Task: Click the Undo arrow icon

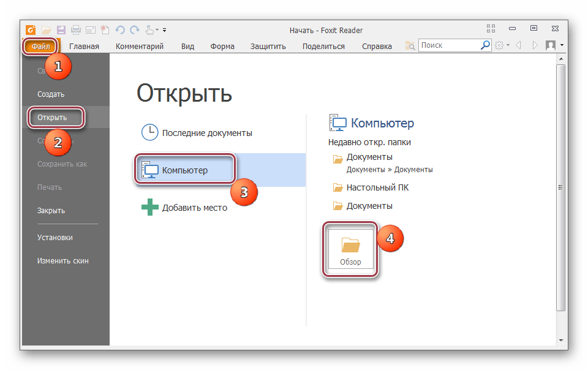Action: 120,29
